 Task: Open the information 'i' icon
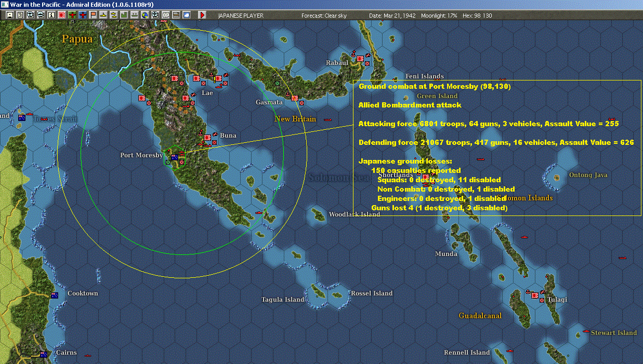pyautogui.click(x=51, y=15)
